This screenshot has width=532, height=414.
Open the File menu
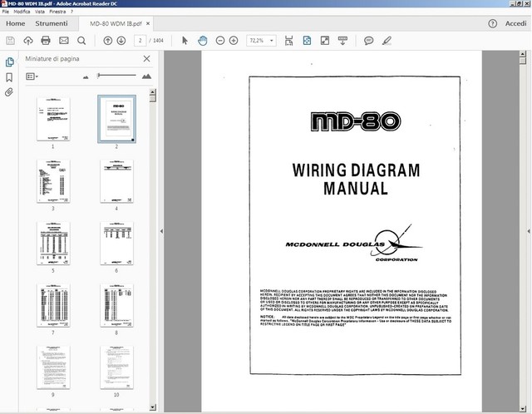pos(6,12)
